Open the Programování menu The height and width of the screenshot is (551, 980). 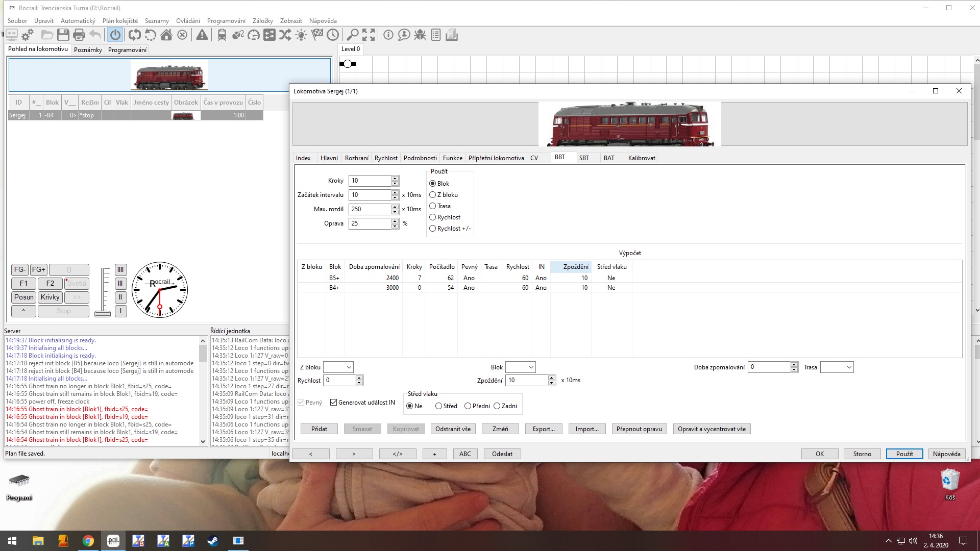click(x=226, y=21)
